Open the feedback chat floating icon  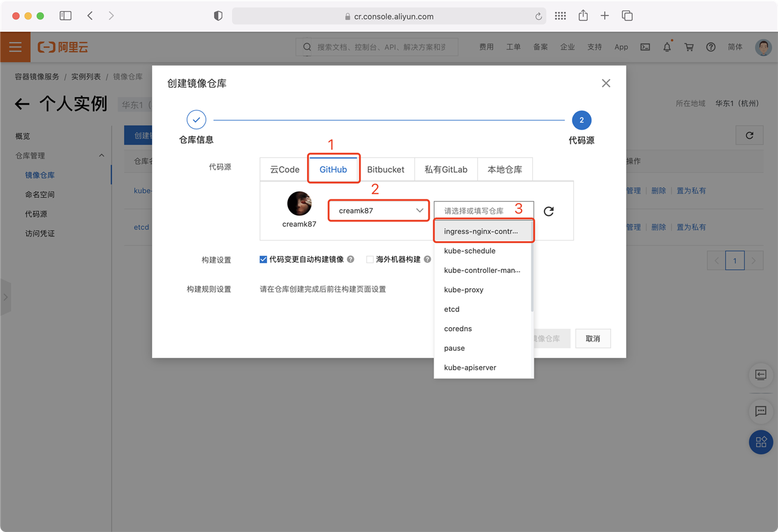(761, 412)
